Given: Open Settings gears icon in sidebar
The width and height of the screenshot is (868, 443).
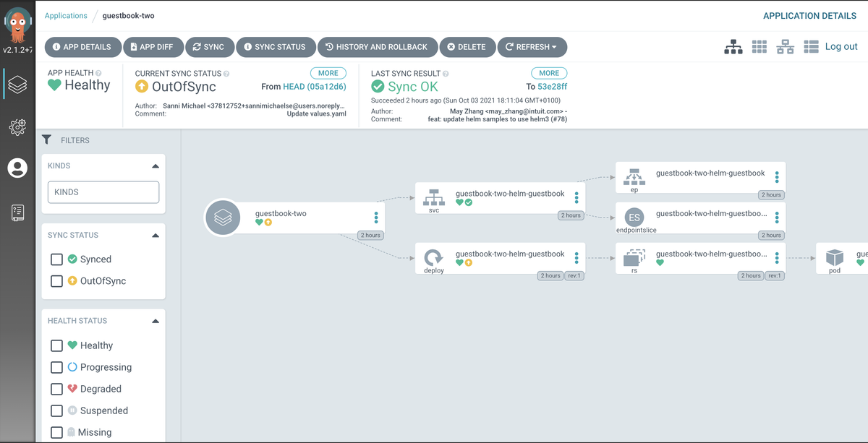Looking at the screenshot, I should click(x=17, y=127).
